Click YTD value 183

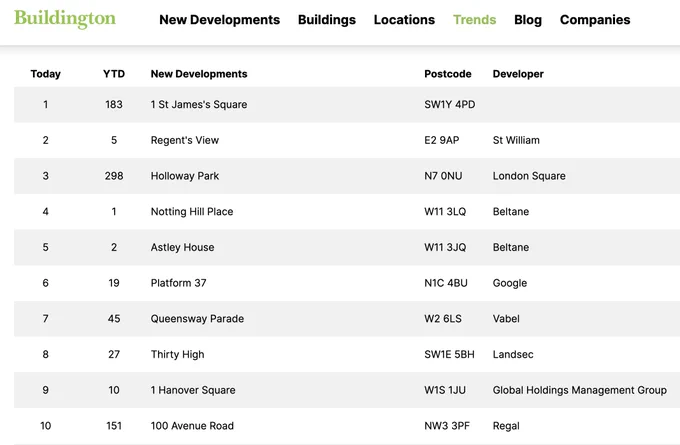114,105
